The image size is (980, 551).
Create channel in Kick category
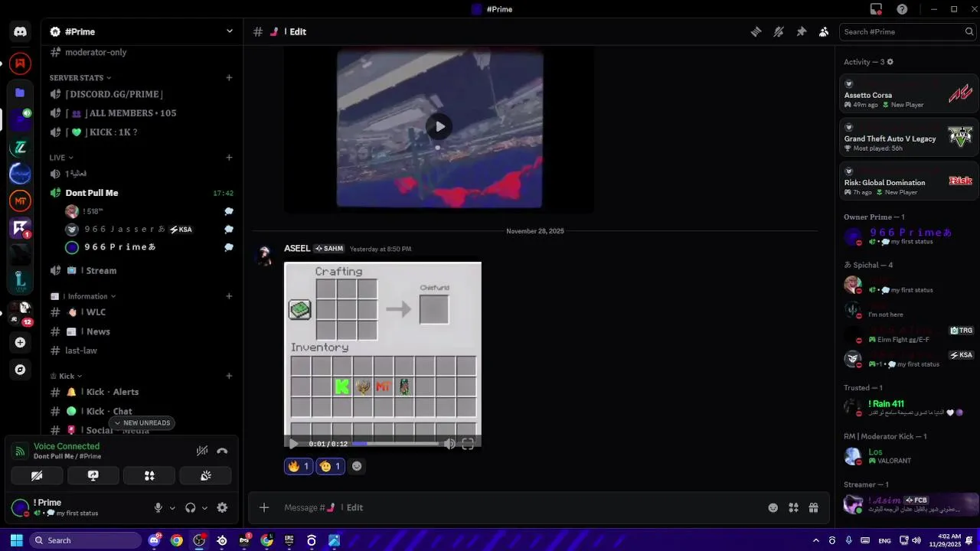coord(229,376)
